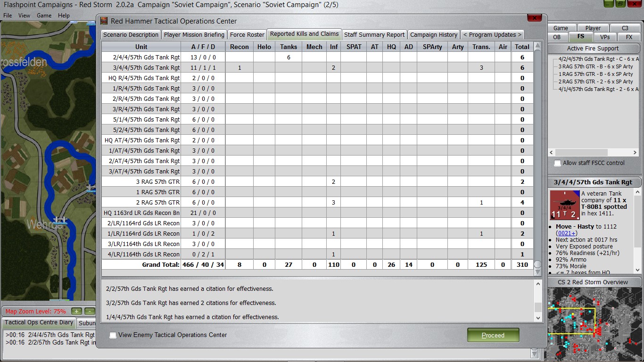Screen dimensions: 644x362
Task: Open the Force Roster tab
Action: point(247,34)
